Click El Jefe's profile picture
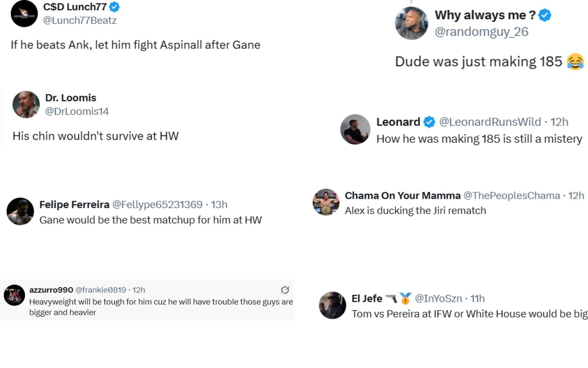The image size is (588, 368). pos(332,305)
